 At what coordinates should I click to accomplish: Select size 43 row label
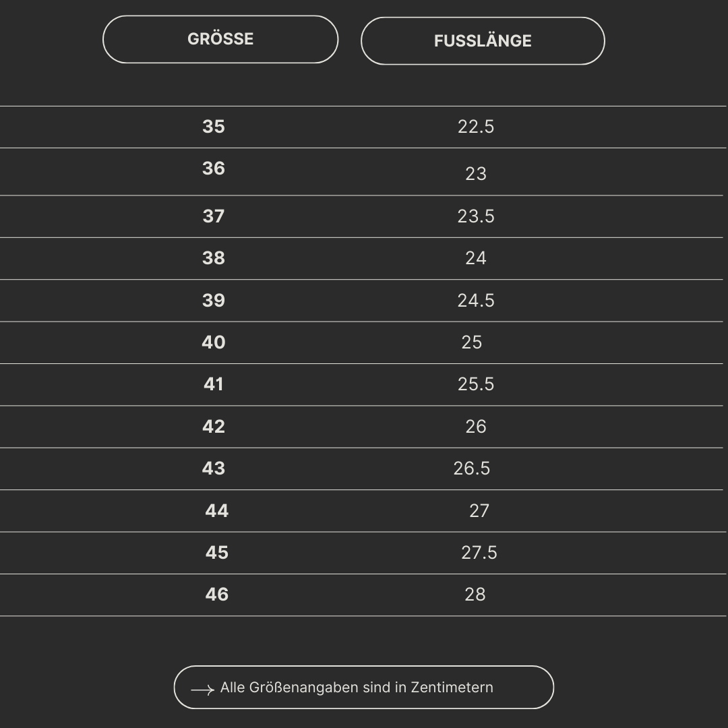tap(214, 468)
